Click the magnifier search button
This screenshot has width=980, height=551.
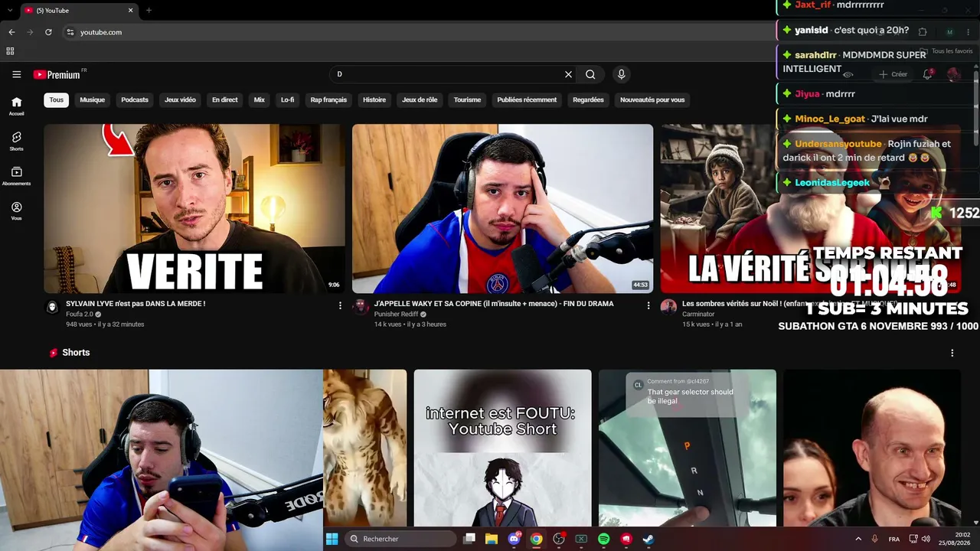pyautogui.click(x=590, y=74)
